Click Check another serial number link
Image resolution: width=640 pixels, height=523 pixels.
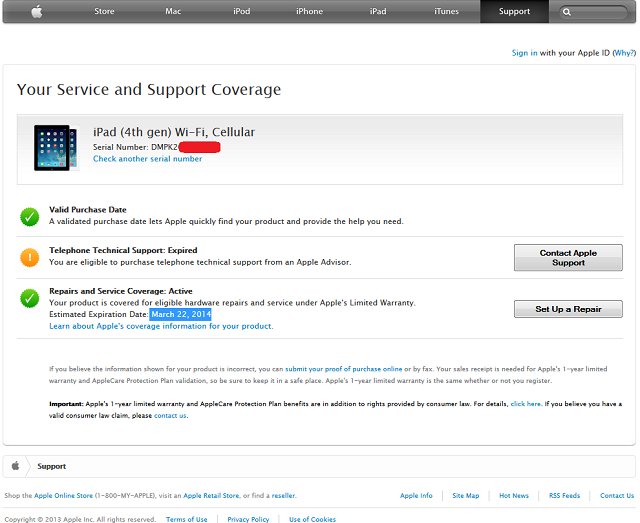tap(147, 159)
